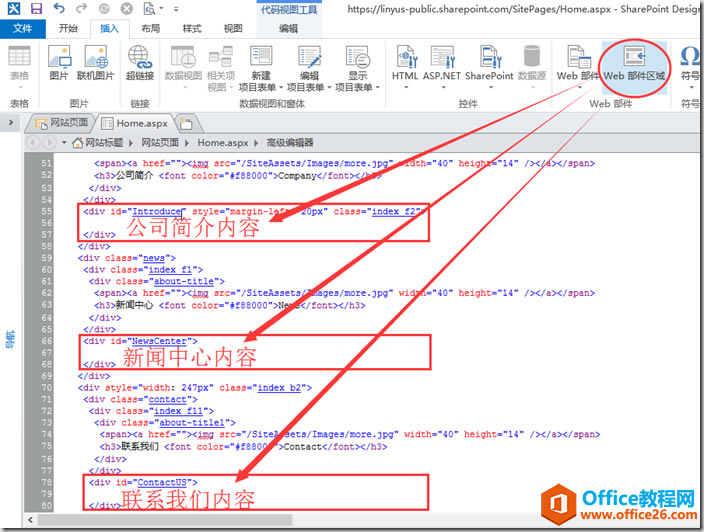This screenshot has width=704, height=532.
Task: Click 高级编辑器 breadcrumb item
Action: pyautogui.click(x=288, y=143)
